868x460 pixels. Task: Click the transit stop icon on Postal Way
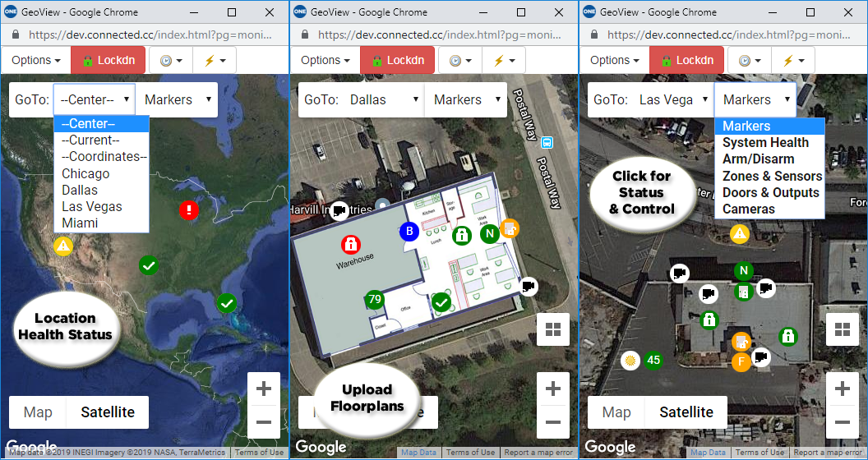coord(547,142)
